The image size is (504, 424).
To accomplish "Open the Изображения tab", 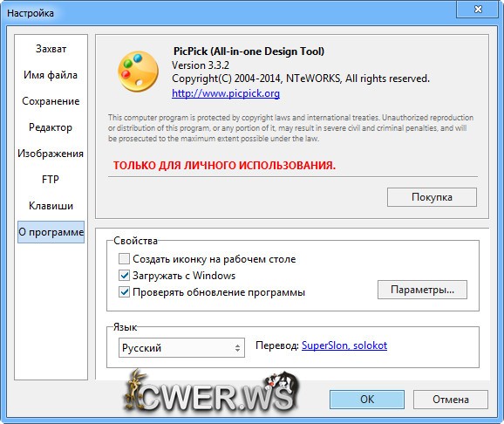I will pos(51,154).
